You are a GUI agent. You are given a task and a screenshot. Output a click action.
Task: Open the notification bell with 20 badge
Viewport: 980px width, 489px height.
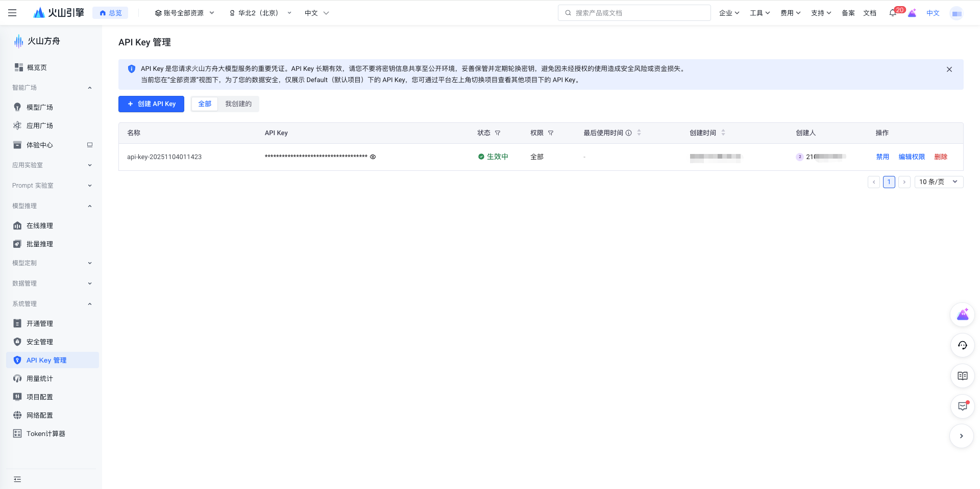coord(893,13)
